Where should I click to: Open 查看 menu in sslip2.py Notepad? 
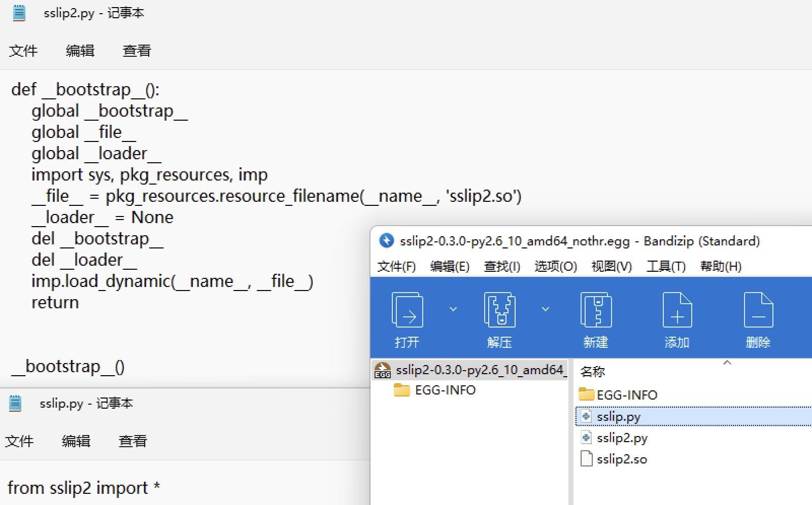pyautogui.click(x=137, y=51)
